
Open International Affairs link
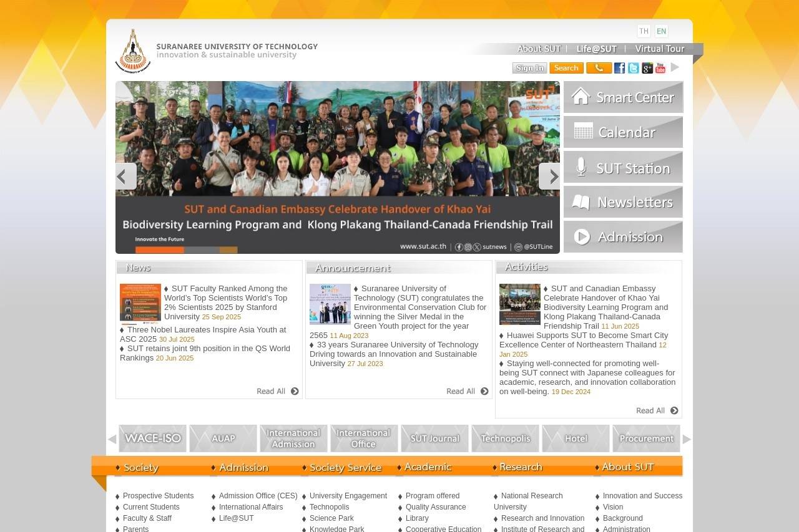251,507
